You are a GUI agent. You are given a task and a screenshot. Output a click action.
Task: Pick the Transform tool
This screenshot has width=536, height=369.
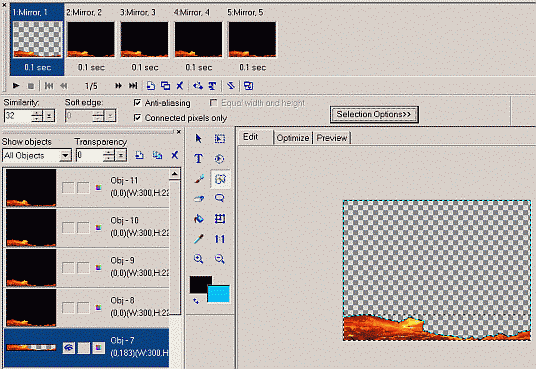point(219,219)
